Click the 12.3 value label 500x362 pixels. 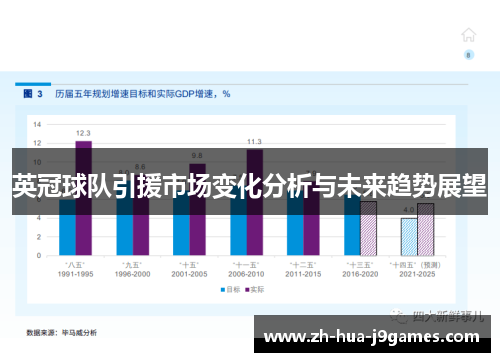(x=83, y=133)
